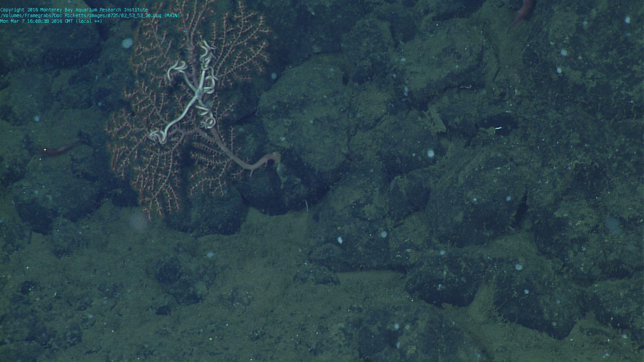Image resolution: width=644 pixels, height=362 pixels.
Task: Click the small white object in dark crevice
Action: (x=498, y=128)
